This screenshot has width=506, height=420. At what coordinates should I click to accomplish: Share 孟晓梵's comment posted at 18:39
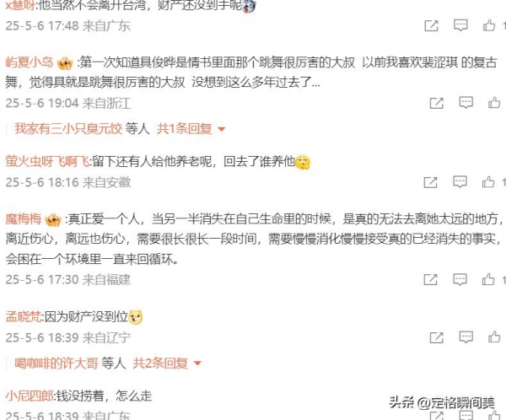pos(436,337)
